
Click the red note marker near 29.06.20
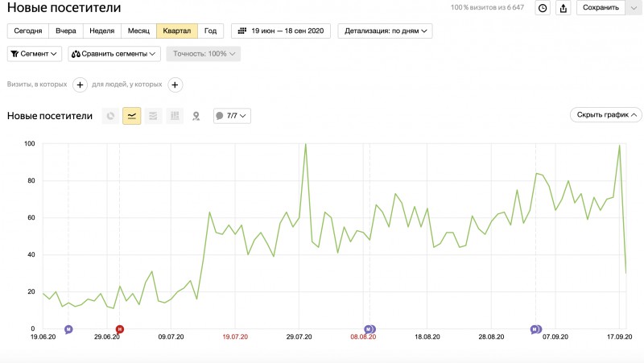(x=120, y=329)
